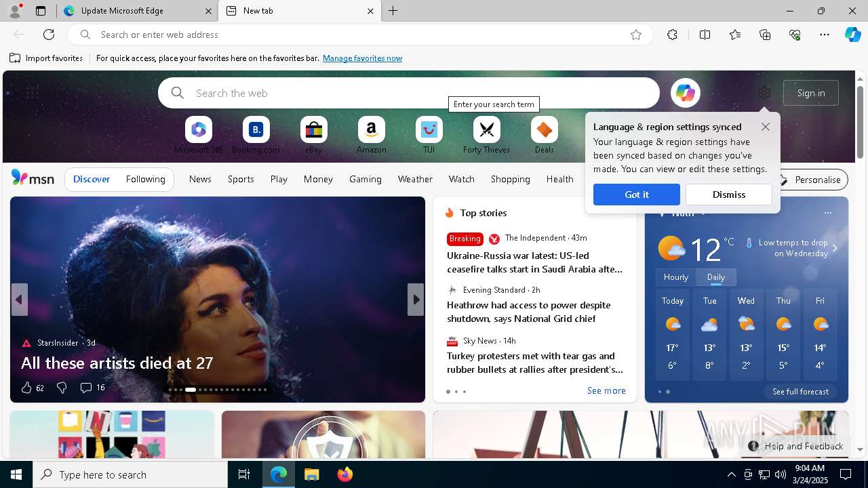Click the address bar input

[359, 35]
